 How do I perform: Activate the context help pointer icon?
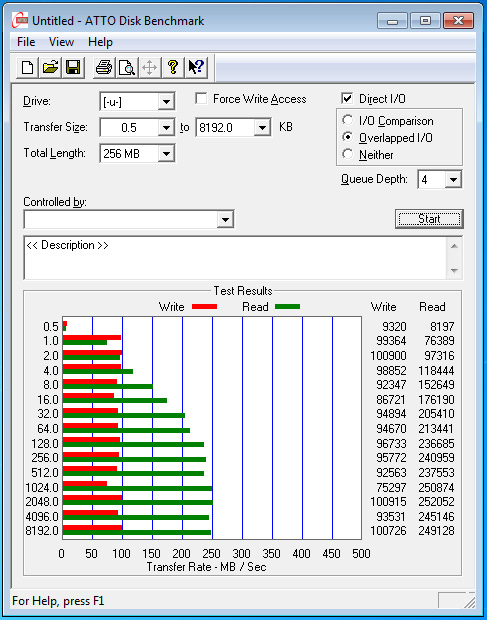click(x=196, y=67)
